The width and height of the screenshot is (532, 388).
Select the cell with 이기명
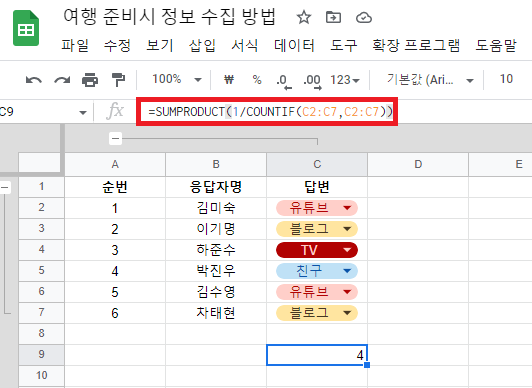[x=216, y=229]
